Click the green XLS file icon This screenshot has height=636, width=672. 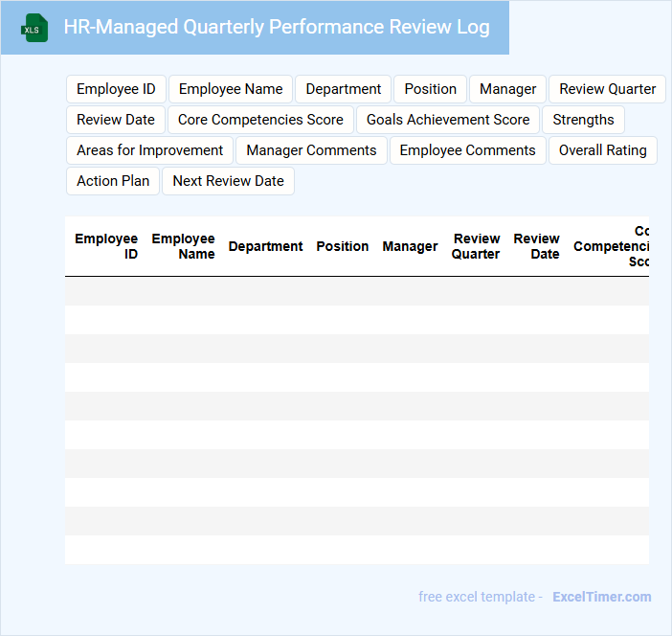click(34, 28)
